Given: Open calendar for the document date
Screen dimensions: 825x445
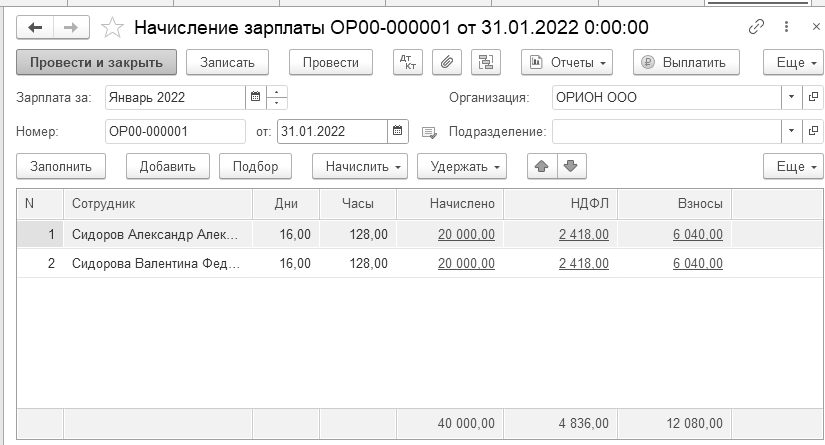Looking at the screenshot, I should (x=398, y=131).
